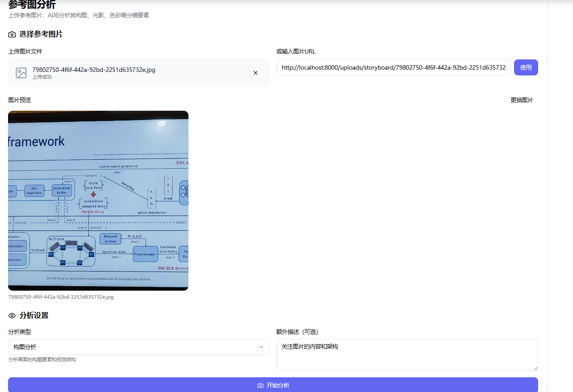Click the 额外描述（可选） label
The width and height of the screenshot is (573, 392).
(297, 332)
